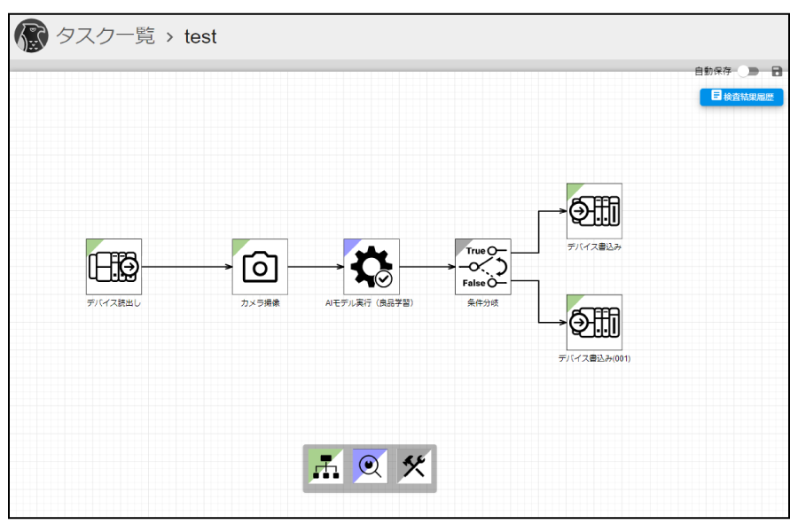Screen dimensions: 798x532
Task: Select the 条件分岐 branch node
Action: click(482, 266)
